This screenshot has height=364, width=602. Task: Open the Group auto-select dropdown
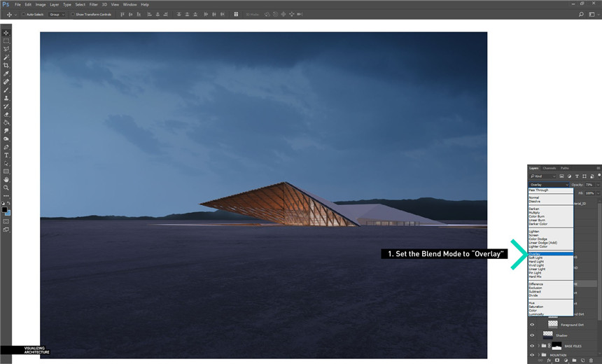(x=56, y=14)
